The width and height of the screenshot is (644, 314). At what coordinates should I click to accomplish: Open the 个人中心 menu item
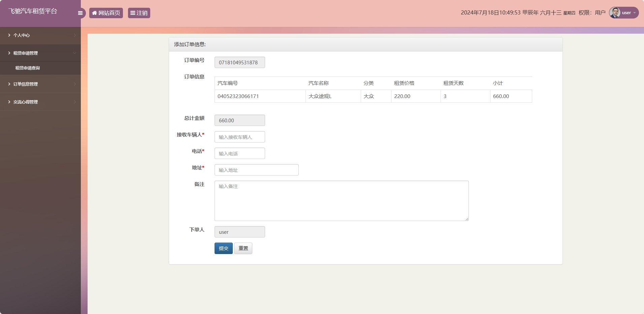point(22,35)
